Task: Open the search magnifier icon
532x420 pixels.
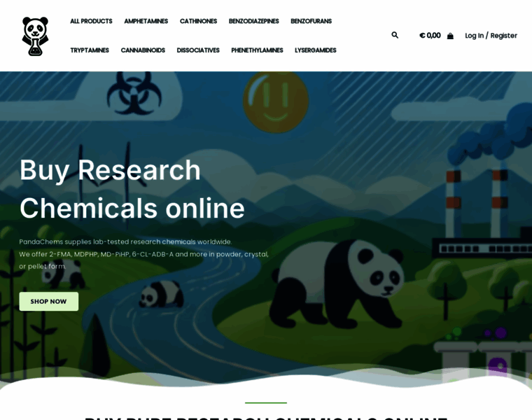Action: click(395, 35)
